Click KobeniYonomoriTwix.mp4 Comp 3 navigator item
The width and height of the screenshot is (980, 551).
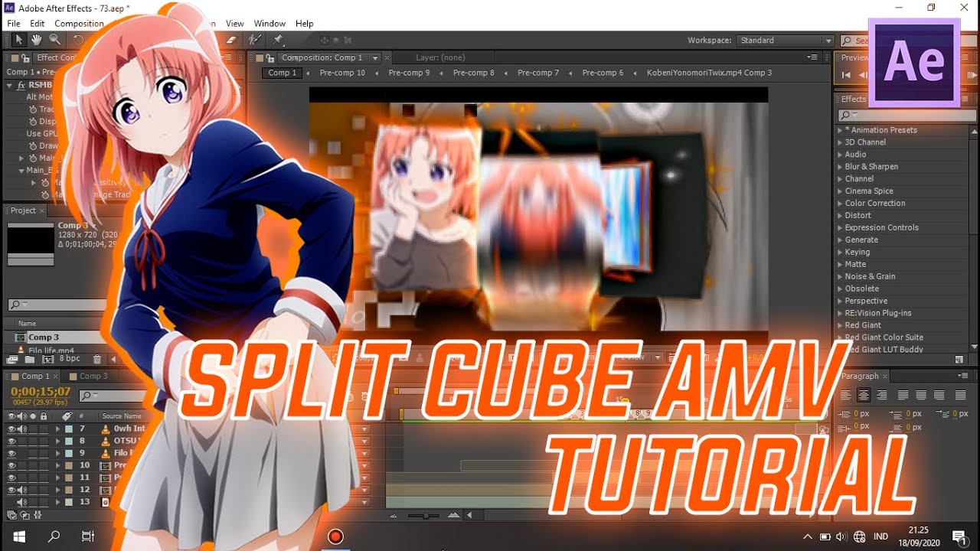pyautogui.click(x=709, y=73)
